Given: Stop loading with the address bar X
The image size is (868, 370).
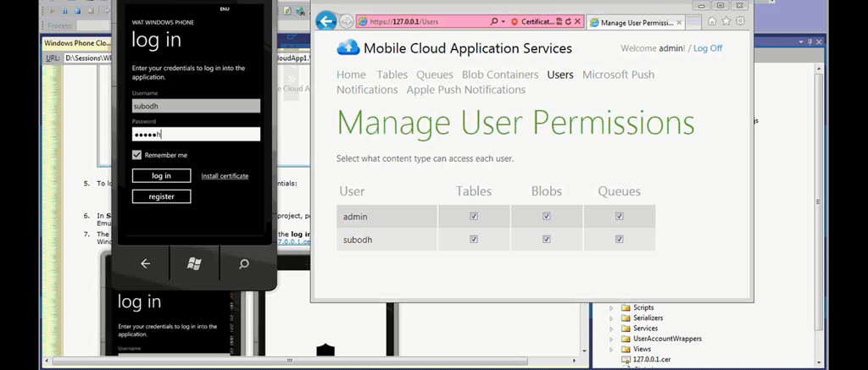Looking at the screenshot, I should tap(577, 21).
